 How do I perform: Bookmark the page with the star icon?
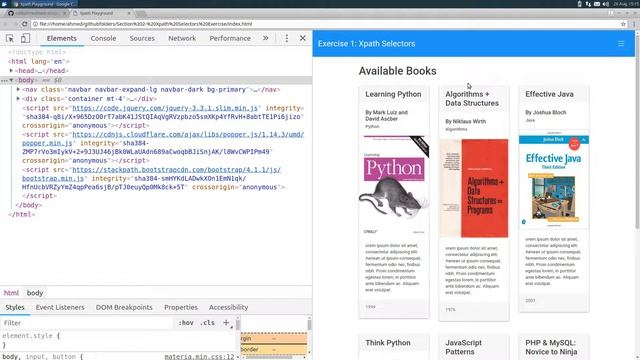[623, 24]
